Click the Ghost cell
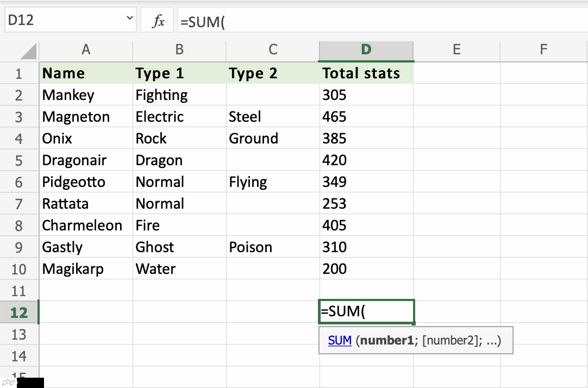The image size is (588, 388). click(x=179, y=247)
